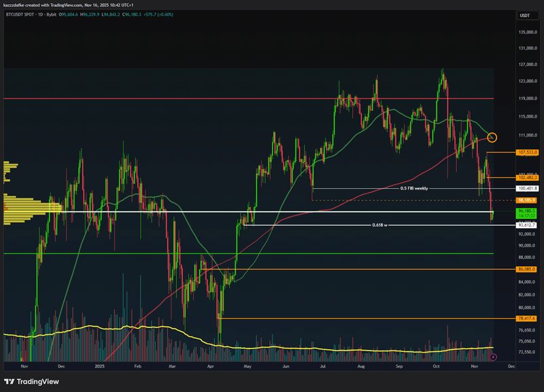Click the 111,000.0 price axis label

pyautogui.click(x=528, y=135)
